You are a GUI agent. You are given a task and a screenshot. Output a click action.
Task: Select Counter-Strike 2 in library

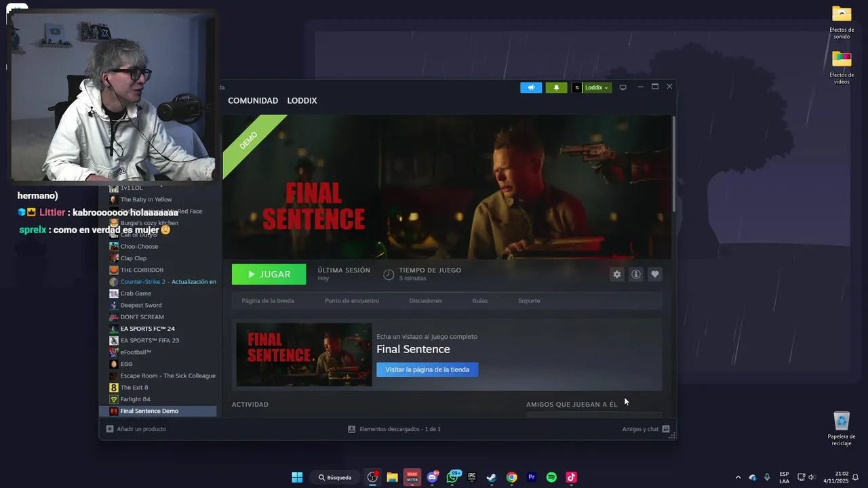(163, 282)
